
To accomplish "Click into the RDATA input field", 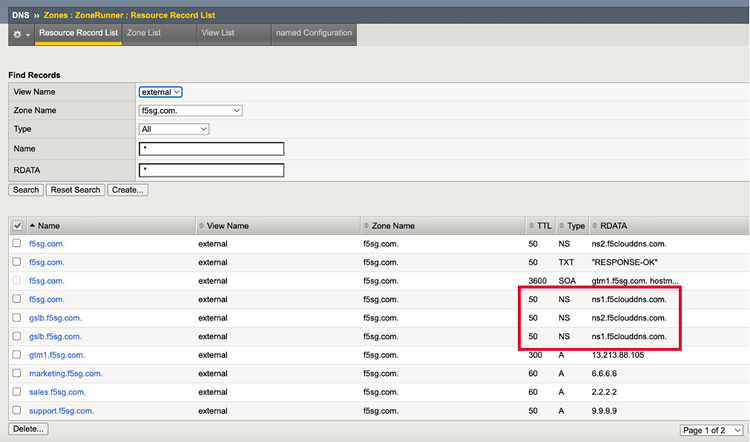I will (212, 170).
